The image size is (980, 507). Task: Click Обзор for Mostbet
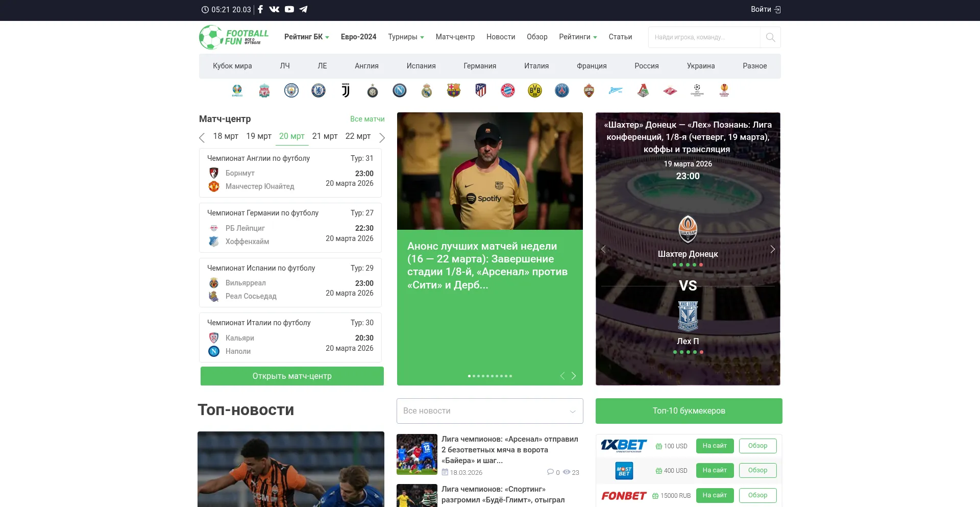point(758,470)
